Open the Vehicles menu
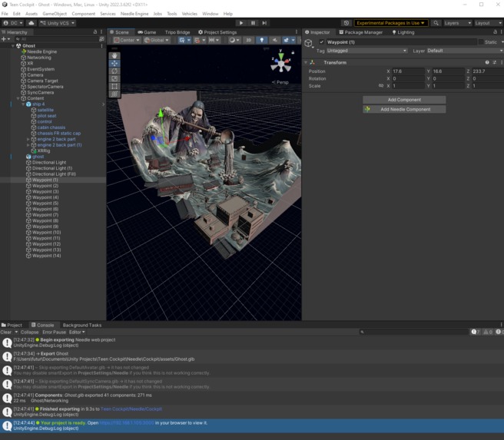The image size is (504, 440). (189, 14)
